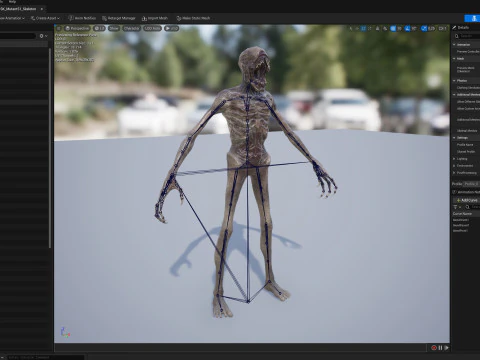The width and height of the screenshot is (480, 360).
Task: Click the record button in the viewport playback bar
Action: pos(434,348)
